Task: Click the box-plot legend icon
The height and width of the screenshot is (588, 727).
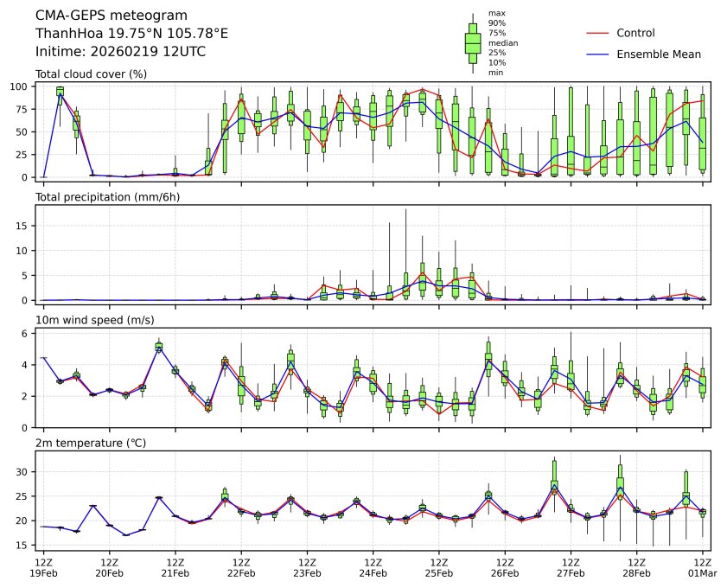Action: click(x=473, y=42)
